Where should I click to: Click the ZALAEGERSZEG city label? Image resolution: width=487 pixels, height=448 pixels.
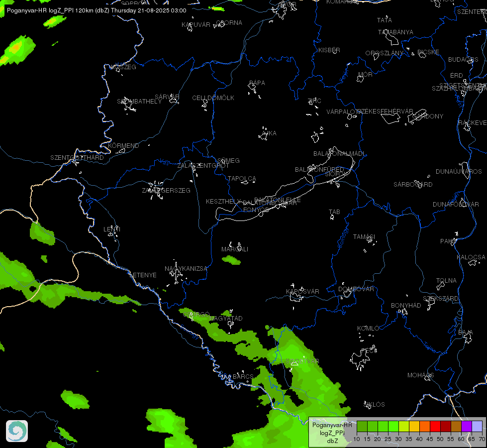pos(166,190)
